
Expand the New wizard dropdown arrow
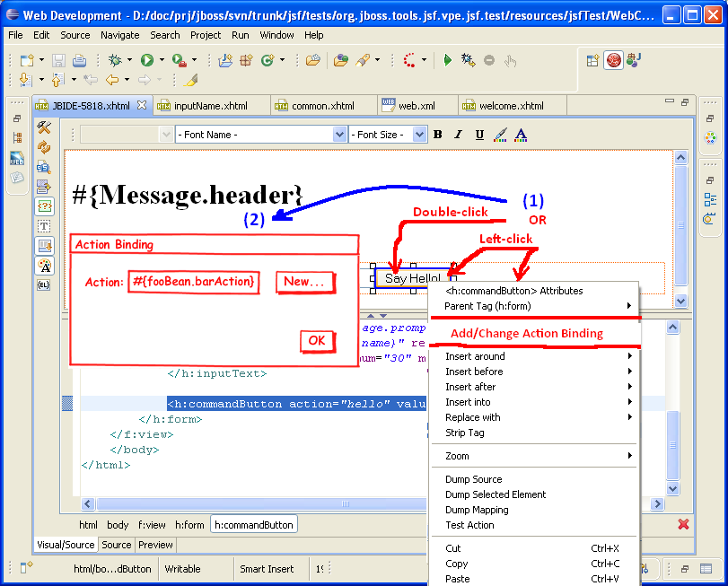click(42, 60)
